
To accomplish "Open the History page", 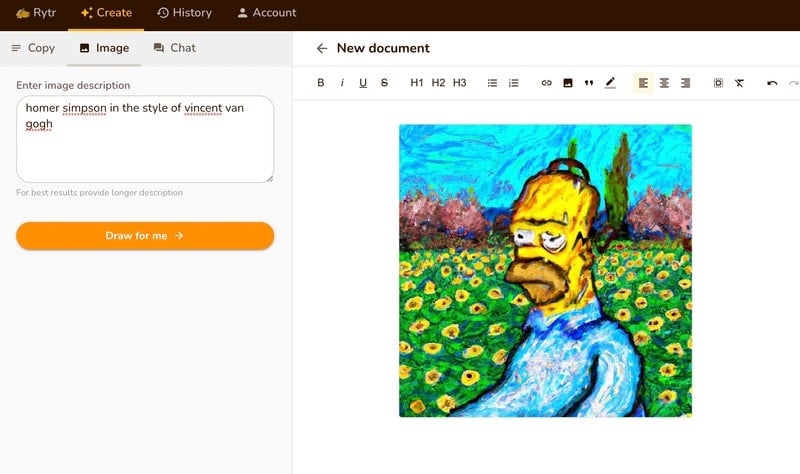I will tap(185, 13).
